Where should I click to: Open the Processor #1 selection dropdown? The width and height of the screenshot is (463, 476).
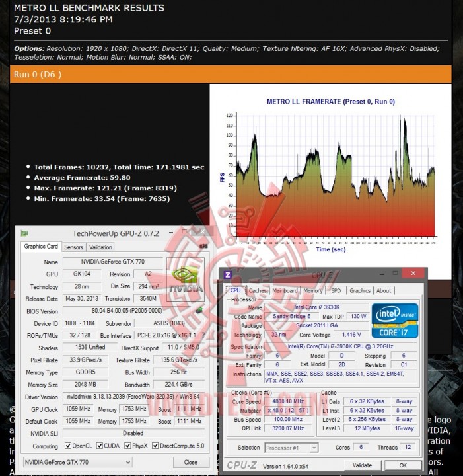(291, 448)
